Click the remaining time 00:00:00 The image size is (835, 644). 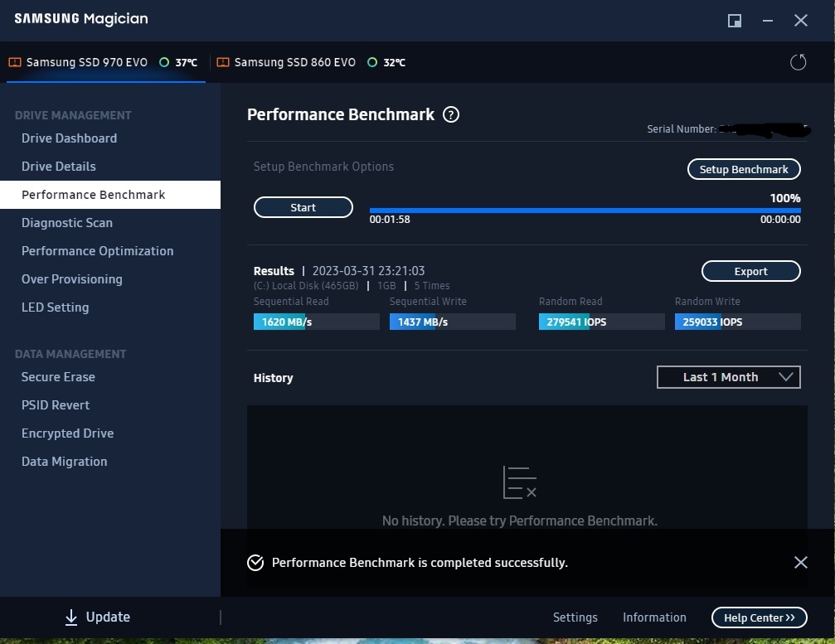pos(780,220)
